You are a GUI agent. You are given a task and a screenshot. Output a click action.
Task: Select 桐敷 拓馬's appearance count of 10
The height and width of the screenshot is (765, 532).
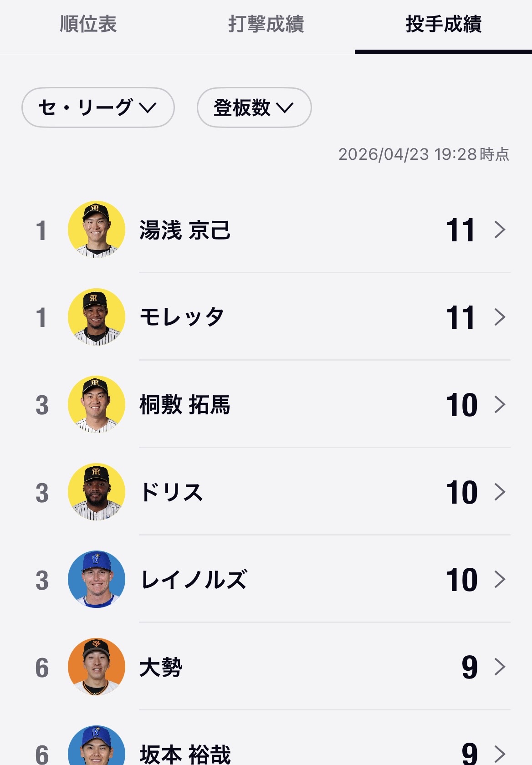(461, 405)
